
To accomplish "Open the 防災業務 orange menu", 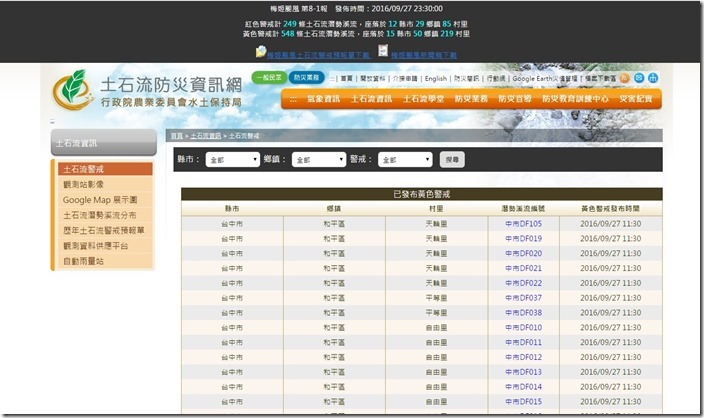I will [x=471, y=99].
